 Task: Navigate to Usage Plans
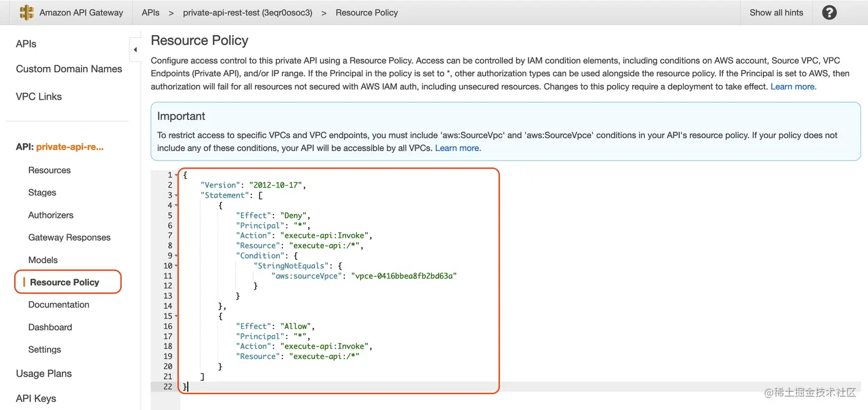pyautogui.click(x=44, y=373)
